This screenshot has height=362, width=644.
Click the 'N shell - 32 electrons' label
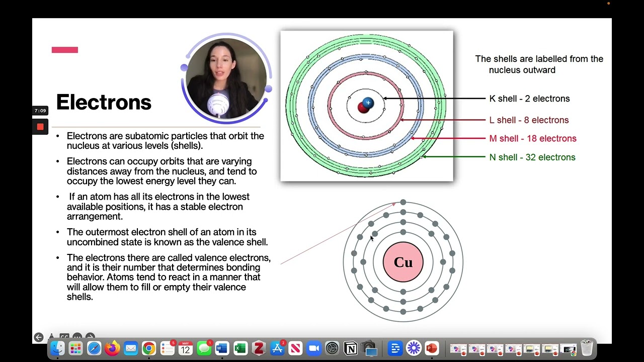click(532, 157)
